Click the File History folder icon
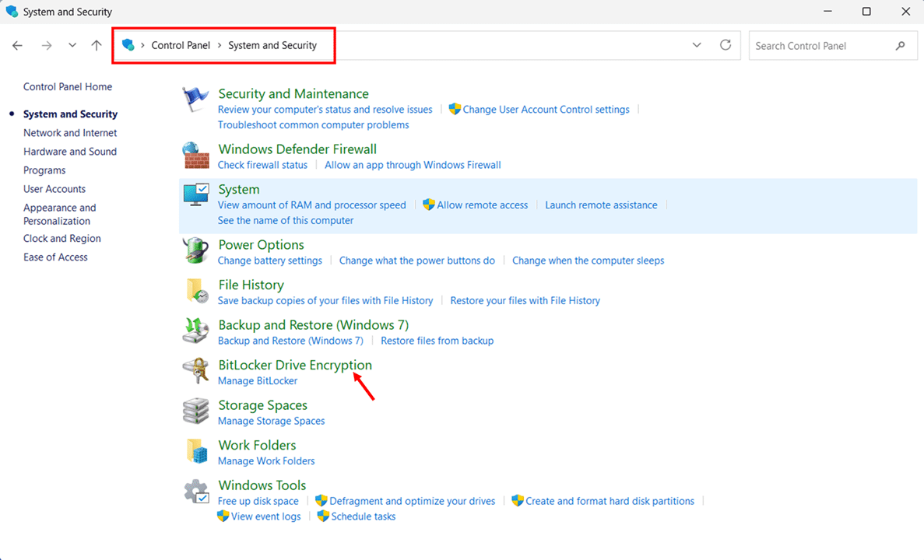 coord(195,292)
